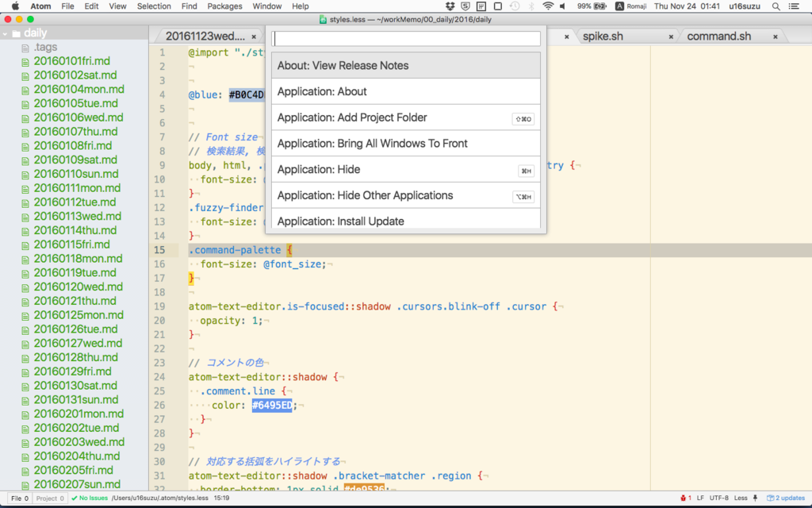Click the Romaji input source icon

[619, 6]
